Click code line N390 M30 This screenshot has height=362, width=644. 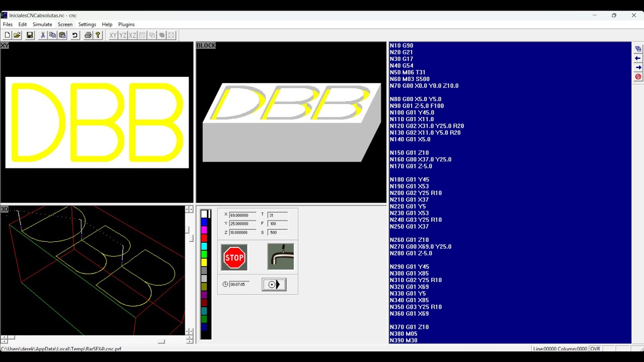click(x=404, y=340)
